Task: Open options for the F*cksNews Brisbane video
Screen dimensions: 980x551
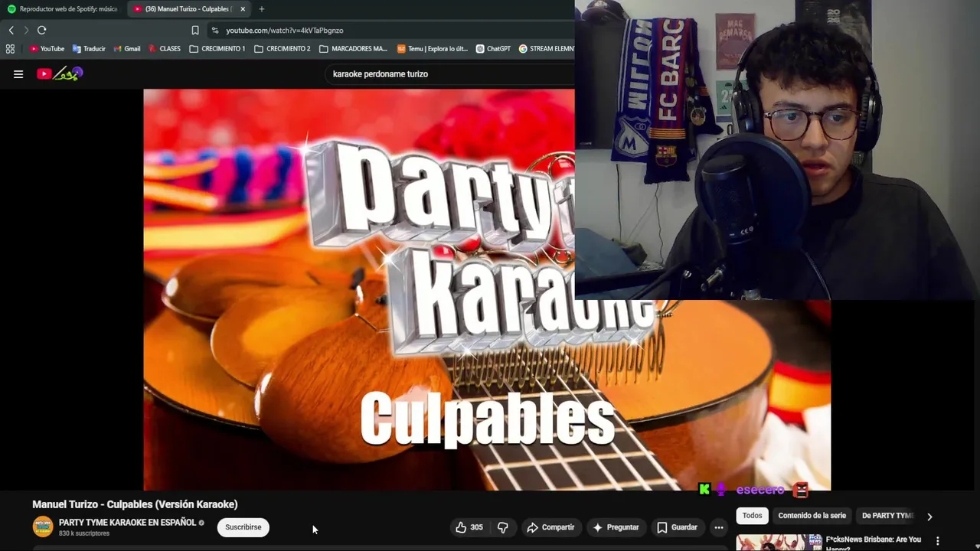Action: tap(938, 541)
